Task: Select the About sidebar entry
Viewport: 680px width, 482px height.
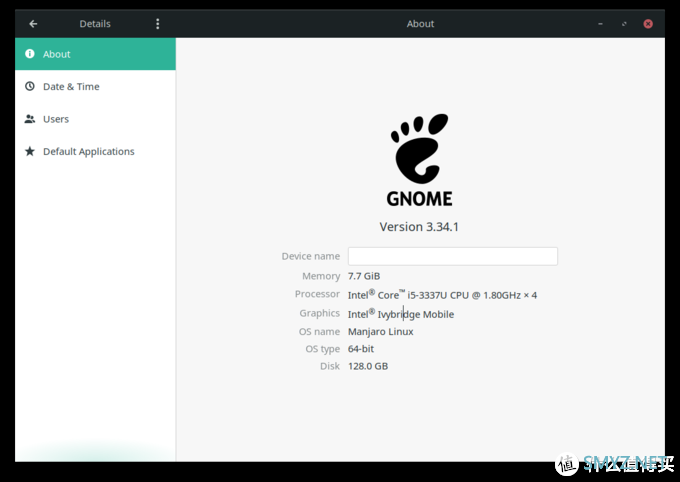Action: pos(95,54)
